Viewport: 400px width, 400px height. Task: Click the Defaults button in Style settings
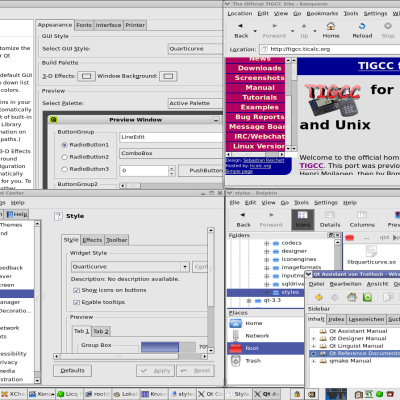(x=72, y=370)
